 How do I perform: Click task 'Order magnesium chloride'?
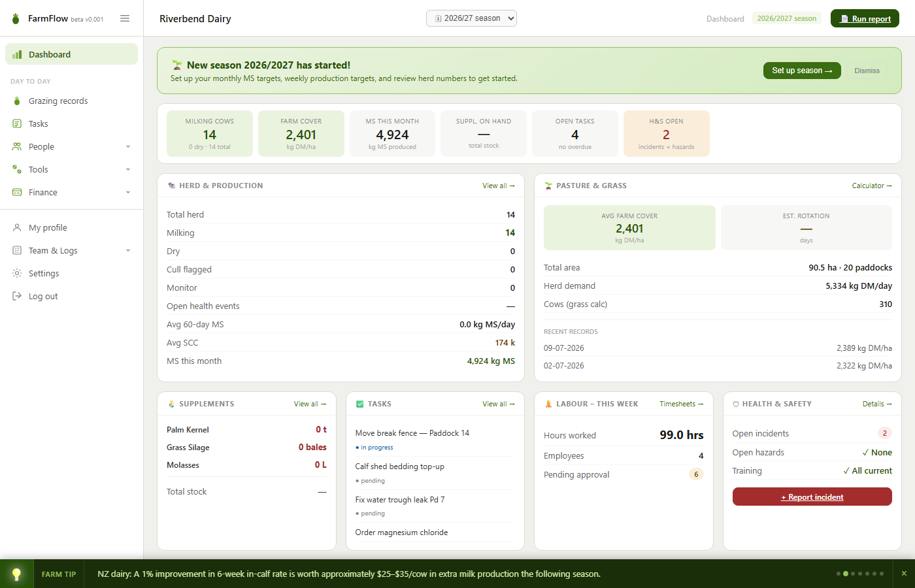401,532
